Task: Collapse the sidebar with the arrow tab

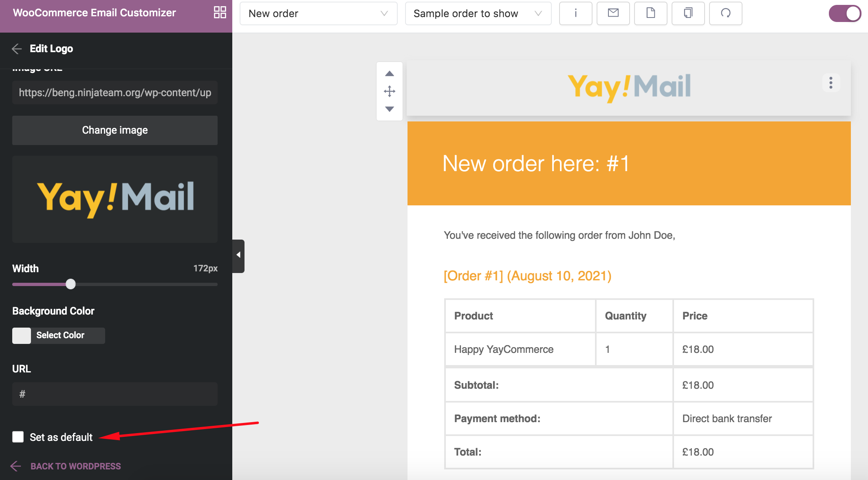Action: click(x=238, y=256)
